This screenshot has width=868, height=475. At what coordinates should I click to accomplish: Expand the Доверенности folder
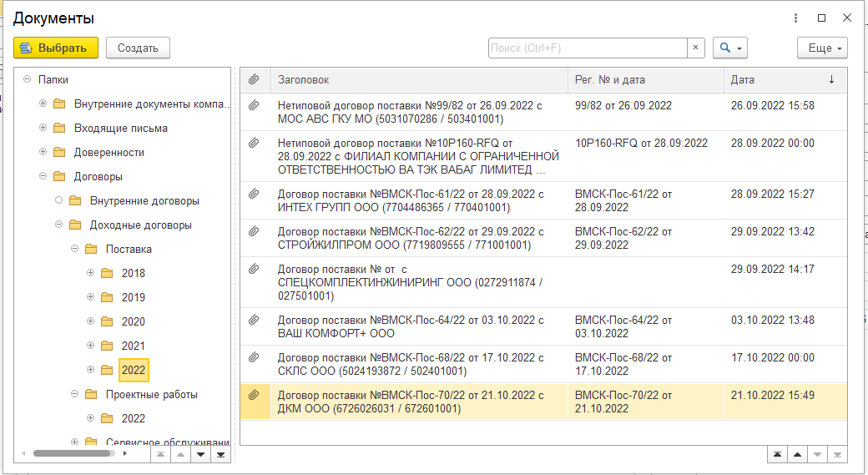point(43,152)
